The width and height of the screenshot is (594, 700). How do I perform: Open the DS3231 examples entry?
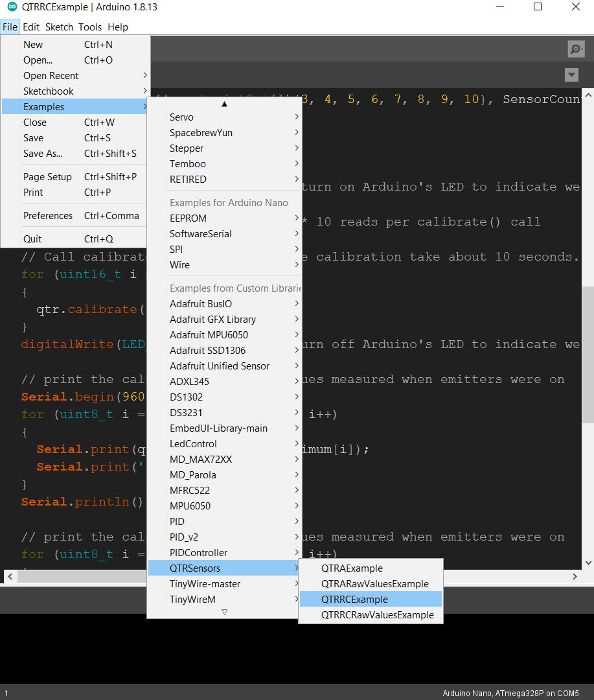(x=225, y=413)
